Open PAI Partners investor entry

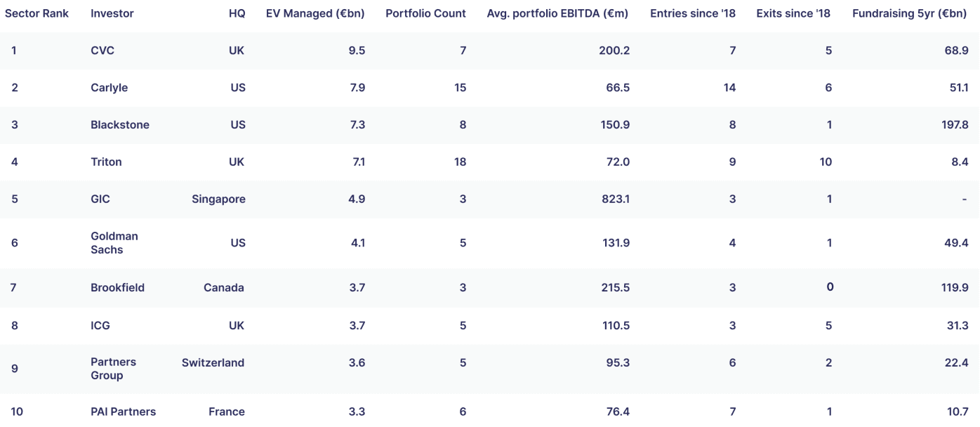[x=124, y=412]
